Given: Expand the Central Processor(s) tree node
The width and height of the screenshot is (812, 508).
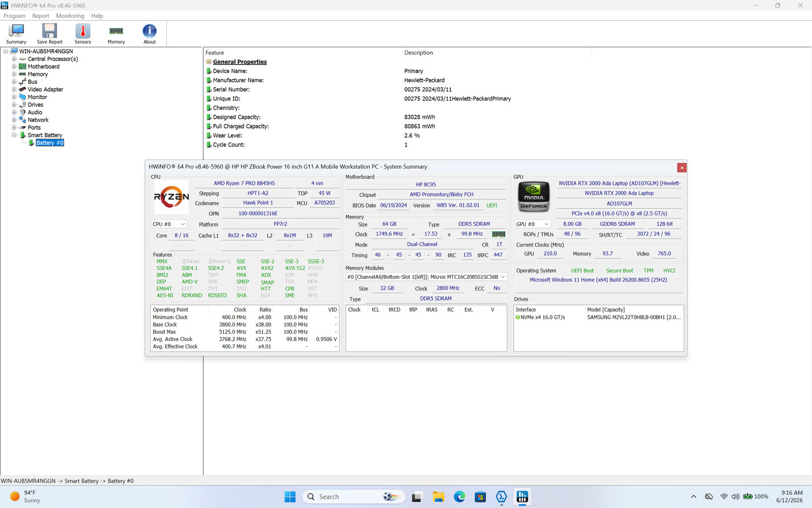Looking at the screenshot, I should pos(14,59).
